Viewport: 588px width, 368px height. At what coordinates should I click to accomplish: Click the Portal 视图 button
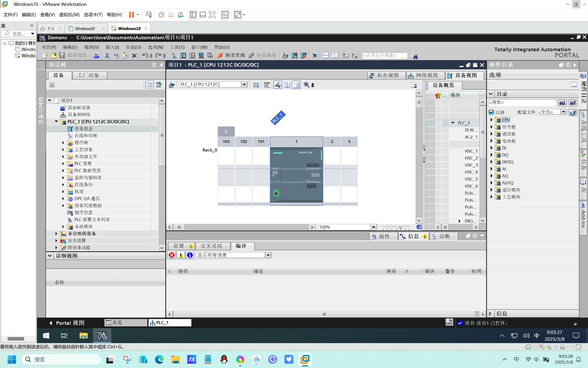[67, 323]
